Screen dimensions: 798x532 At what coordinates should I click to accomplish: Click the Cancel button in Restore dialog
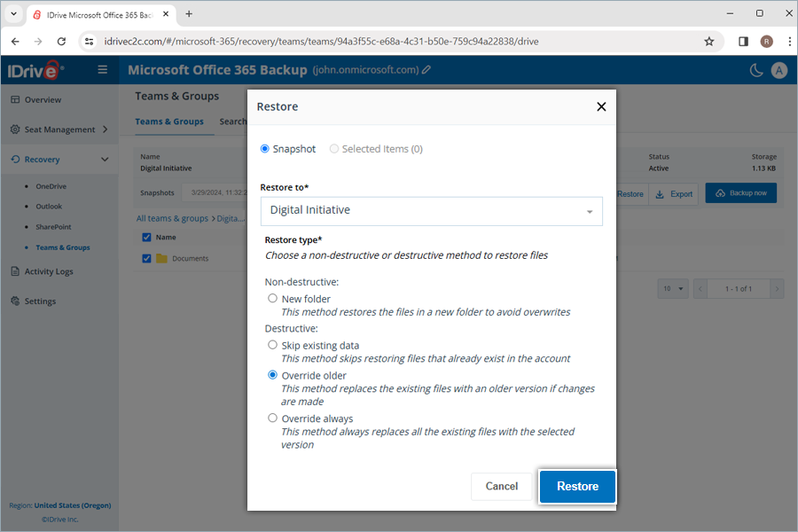click(x=501, y=486)
